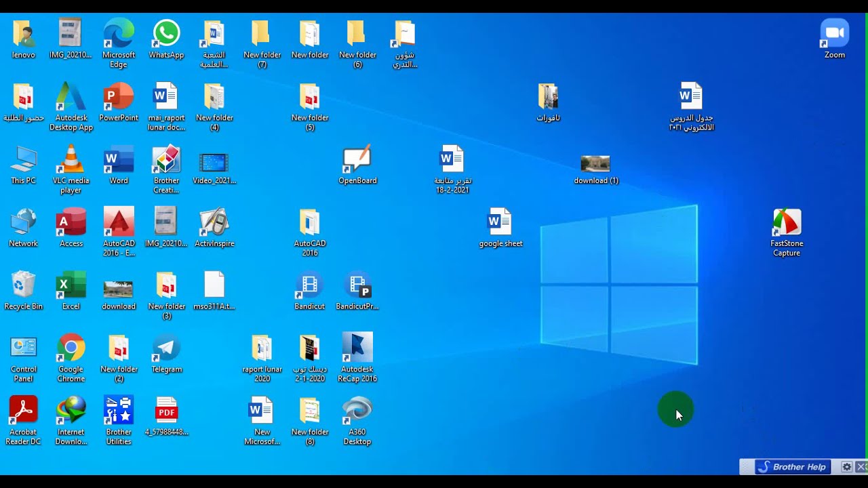
Task: Select the mai_raport lunar Word document
Action: click(x=166, y=106)
